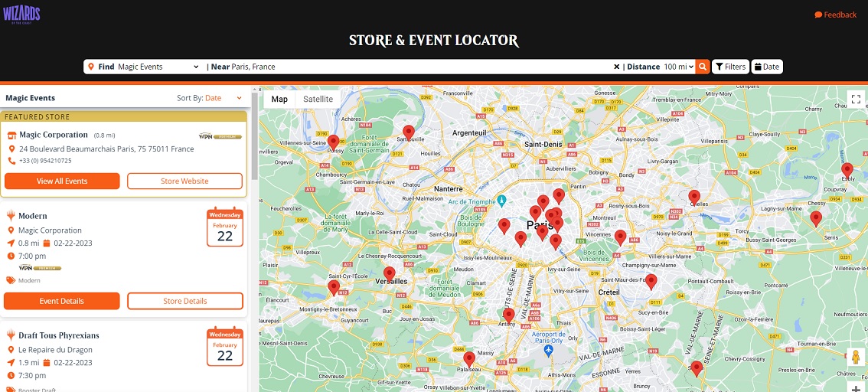
Task: Open the Store Website button
Action: (x=185, y=181)
